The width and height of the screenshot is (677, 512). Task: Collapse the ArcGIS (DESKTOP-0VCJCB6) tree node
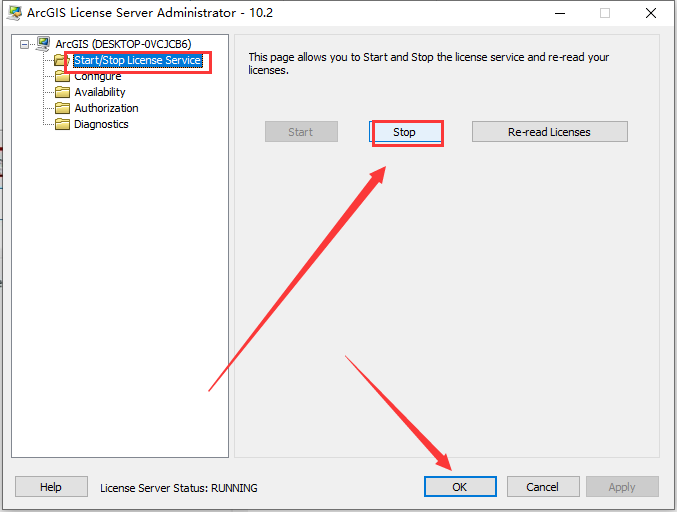tap(25, 44)
